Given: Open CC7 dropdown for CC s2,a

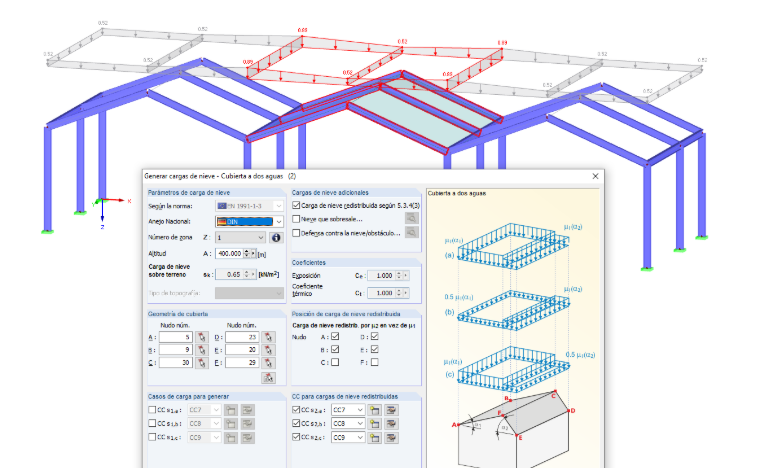Looking at the screenshot, I should tap(348, 410).
